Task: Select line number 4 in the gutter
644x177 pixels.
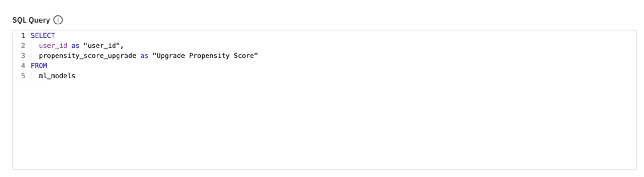Action: pos(23,66)
